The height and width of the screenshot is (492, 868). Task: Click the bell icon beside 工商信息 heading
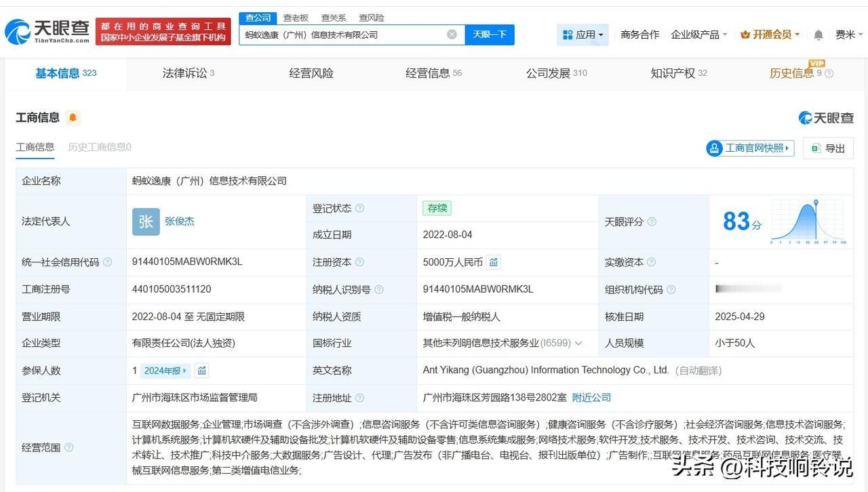click(x=73, y=118)
